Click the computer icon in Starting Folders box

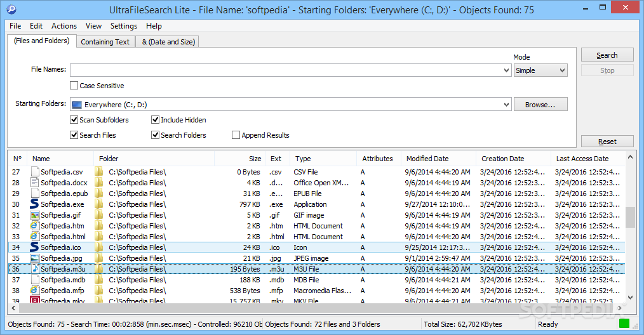click(77, 105)
